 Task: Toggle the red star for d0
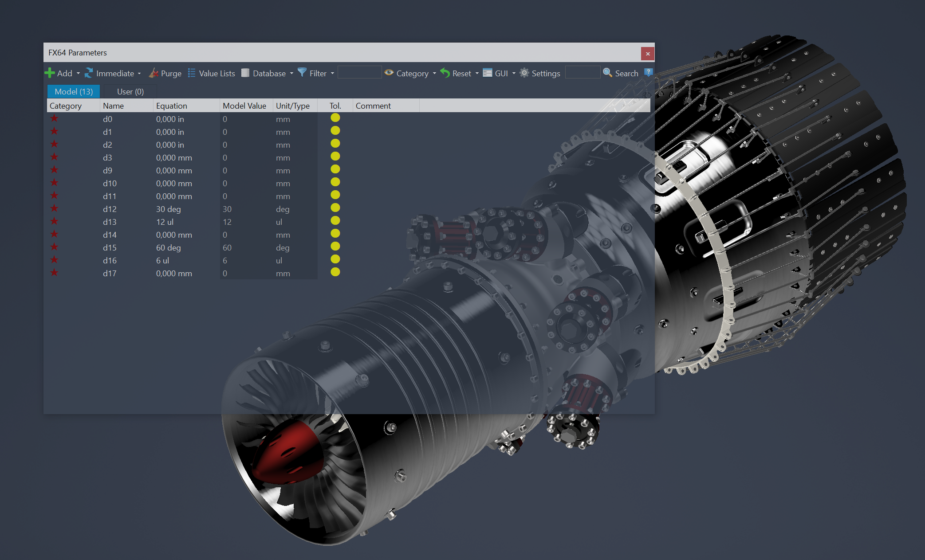pos(54,118)
